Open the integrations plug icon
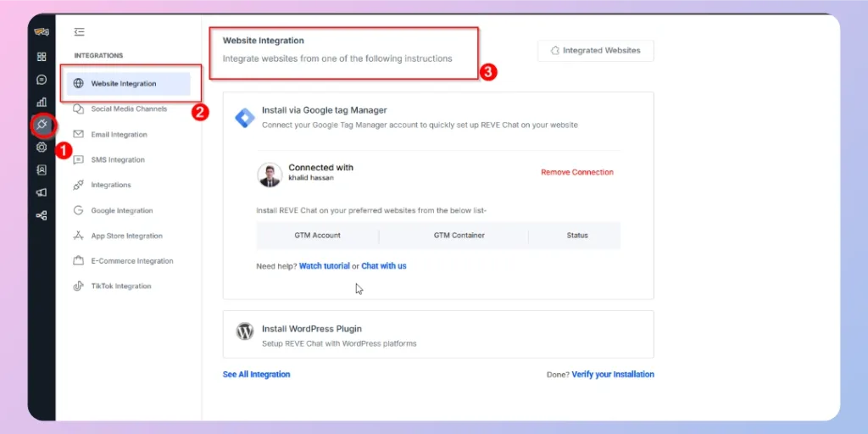The image size is (868, 434). (x=42, y=125)
